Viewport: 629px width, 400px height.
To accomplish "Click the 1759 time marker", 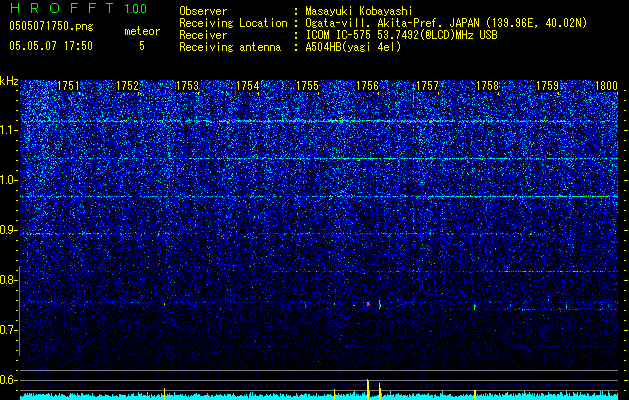I will click(547, 86).
